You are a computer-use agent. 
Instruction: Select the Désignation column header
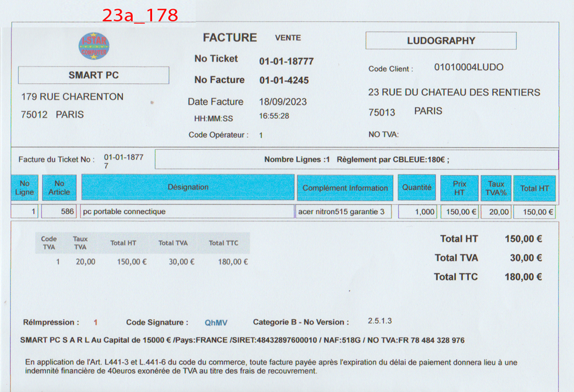[188, 188]
